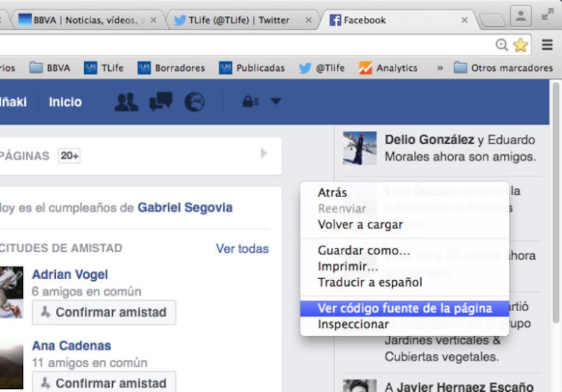Screen dimensions: 562x392
Task: Click Adrian Vogel profile picture
Action: click(x=11, y=292)
